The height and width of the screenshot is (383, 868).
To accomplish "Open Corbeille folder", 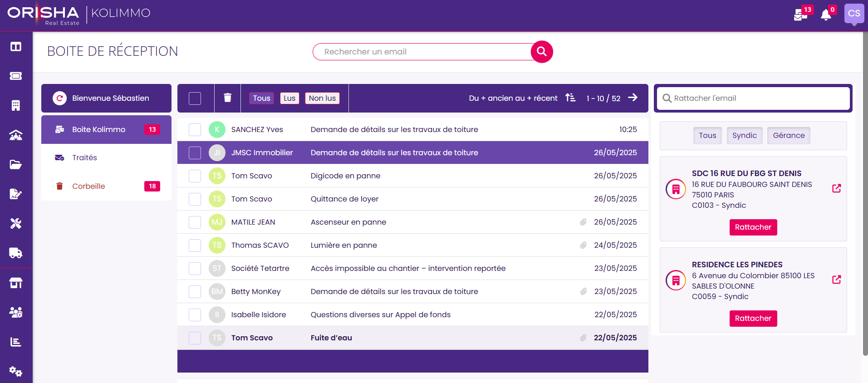I will 106,186.
